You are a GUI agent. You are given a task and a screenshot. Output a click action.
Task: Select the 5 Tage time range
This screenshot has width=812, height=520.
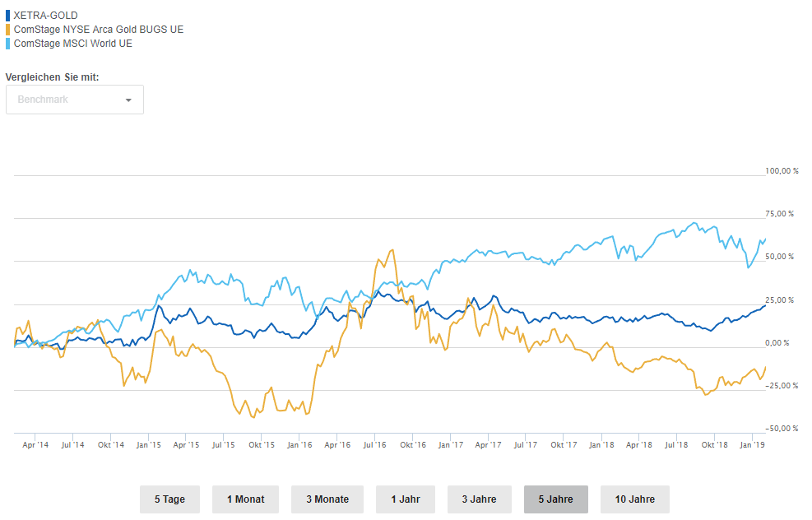(169, 499)
